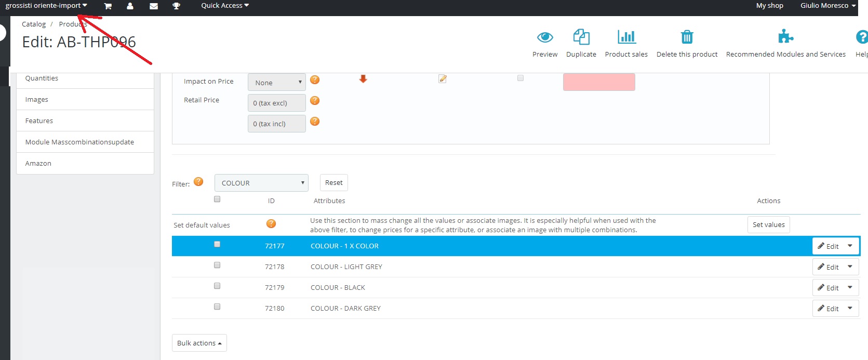Show help tip for Retail Price tax incl
This screenshot has width=868, height=360.
[315, 122]
